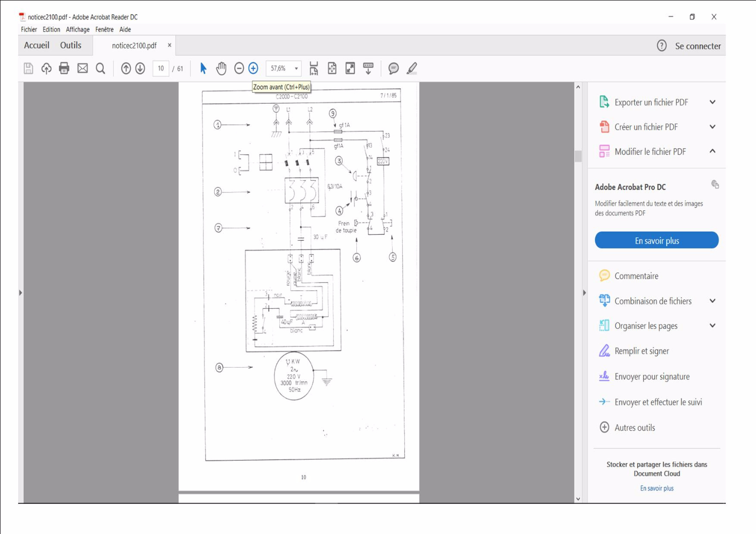The height and width of the screenshot is (534, 756).
Task: Go to the previous page arrow
Action: coord(126,69)
